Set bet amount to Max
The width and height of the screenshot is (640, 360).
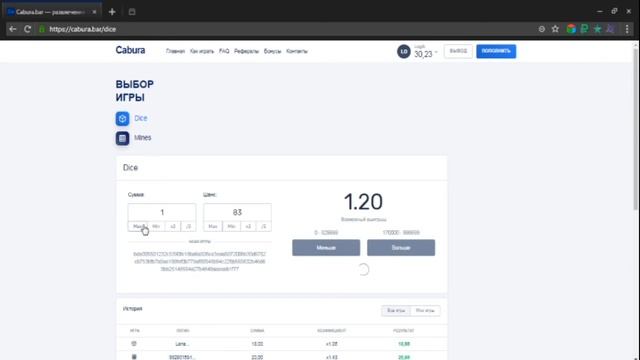click(138, 227)
